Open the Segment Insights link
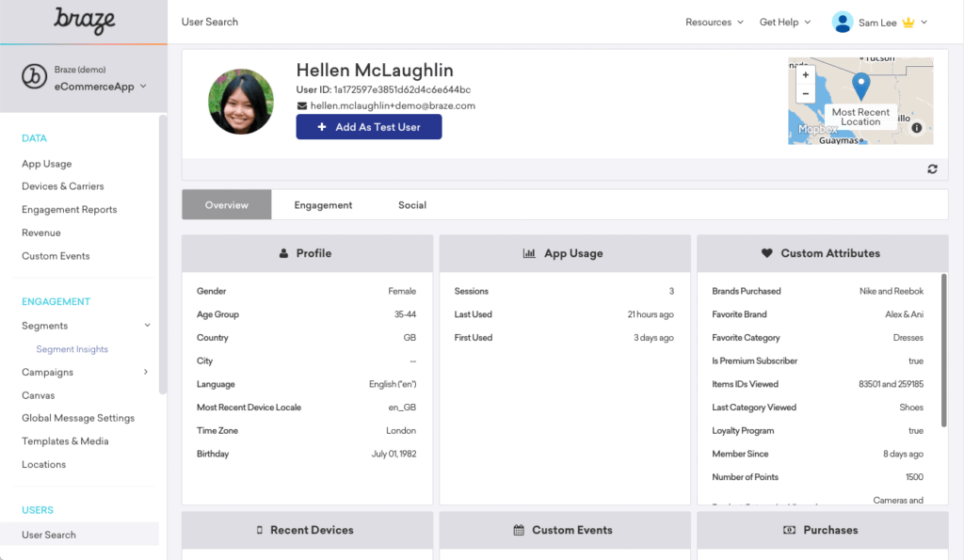The width and height of the screenshot is (964, 560). pyautogui.click(x=72, y=349)
